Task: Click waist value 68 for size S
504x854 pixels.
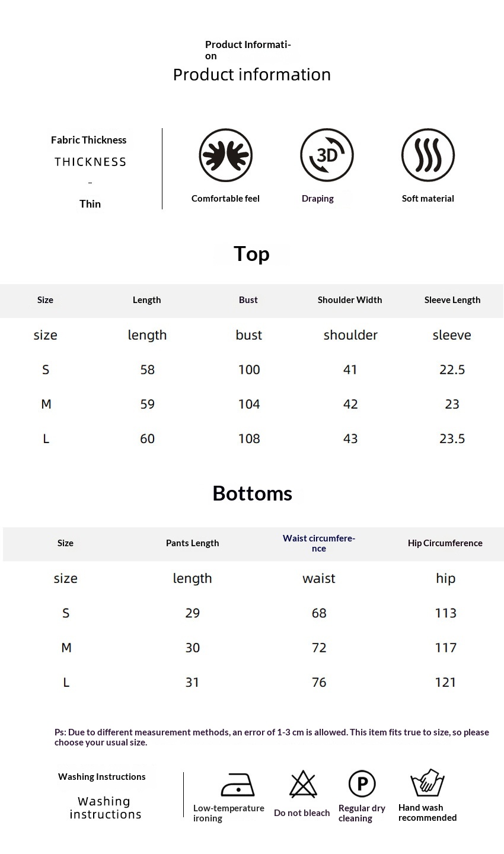Action: point(319,613)
